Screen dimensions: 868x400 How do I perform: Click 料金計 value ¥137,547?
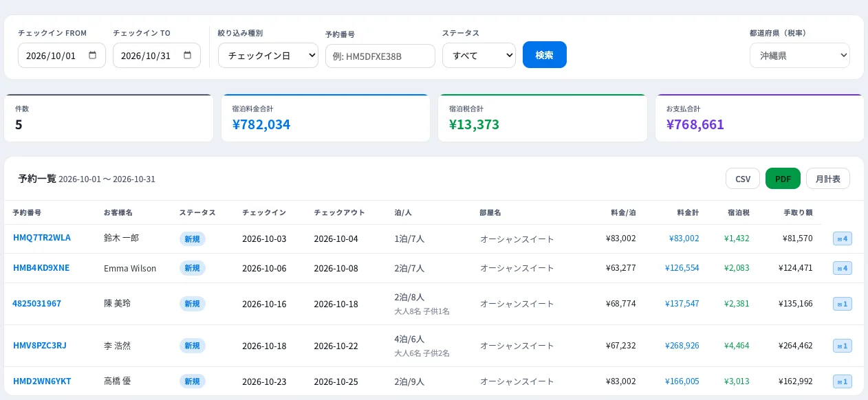(682, 303)
